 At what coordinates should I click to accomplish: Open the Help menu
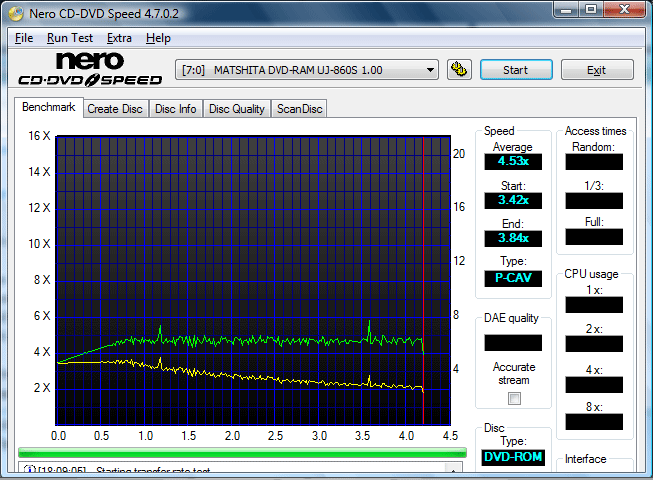[x=158, y=38]
